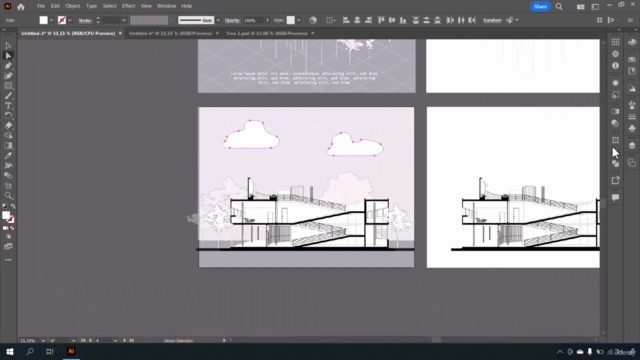The width and height of the screenshot is (640, 360).
Task: Switch to Untitled-4 document tab
Action: (170, 33)
